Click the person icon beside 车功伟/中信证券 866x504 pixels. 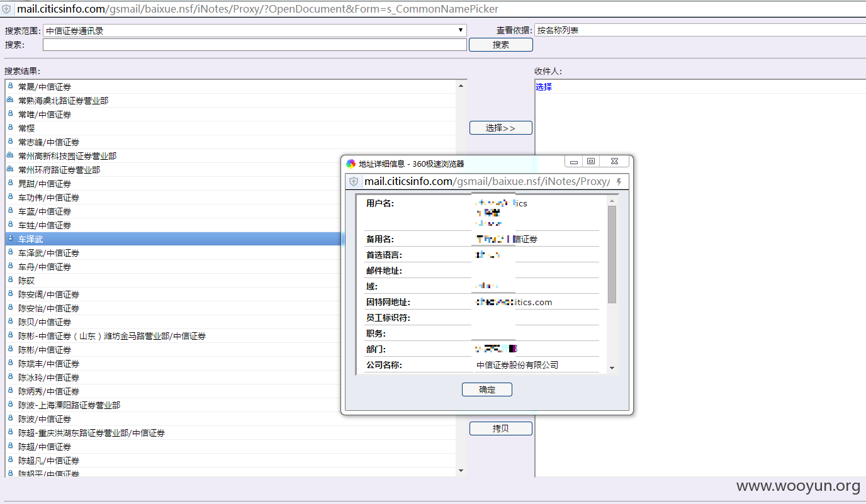pyautogui.click(x=10, y=197)
